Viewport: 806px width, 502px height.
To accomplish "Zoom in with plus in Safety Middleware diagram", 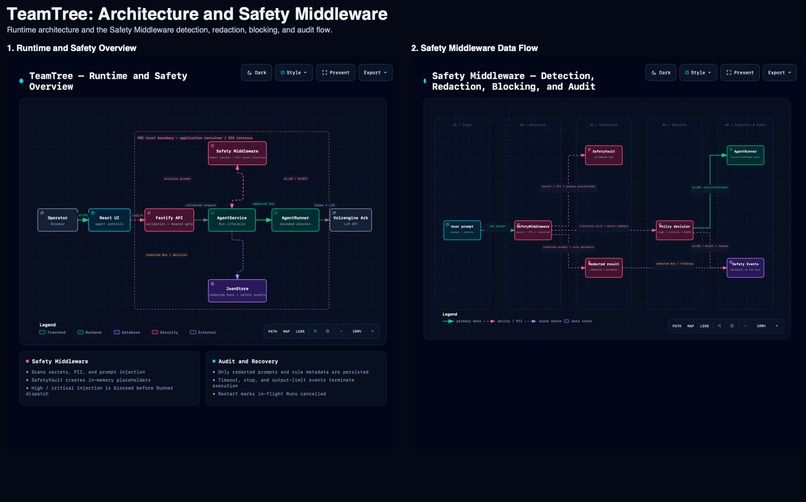I will point(777,326).
